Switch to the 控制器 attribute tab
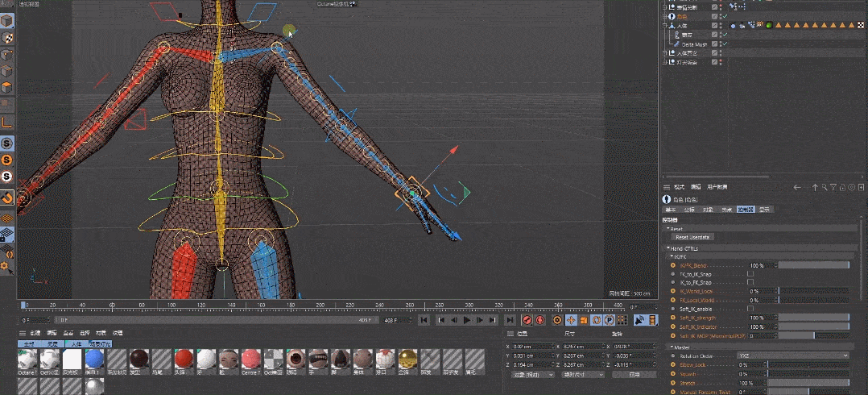Viewport: 868px width, 395px height. point(745,210)
